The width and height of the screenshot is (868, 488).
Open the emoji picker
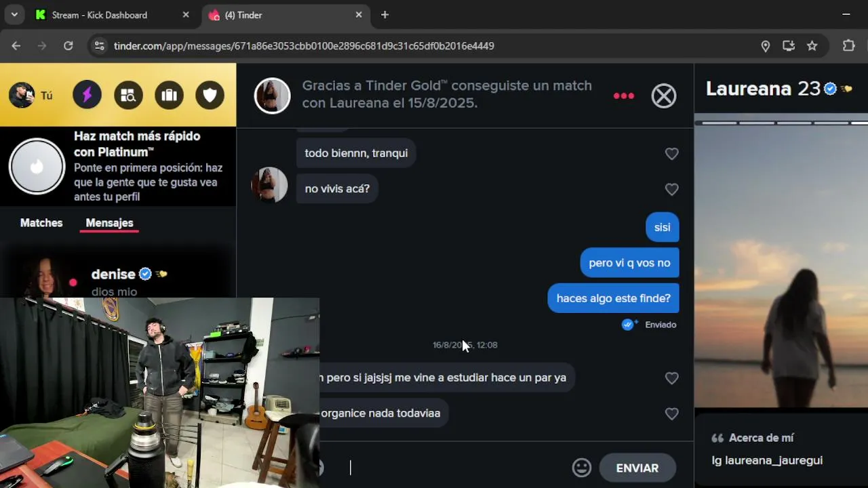pos(582,468)
